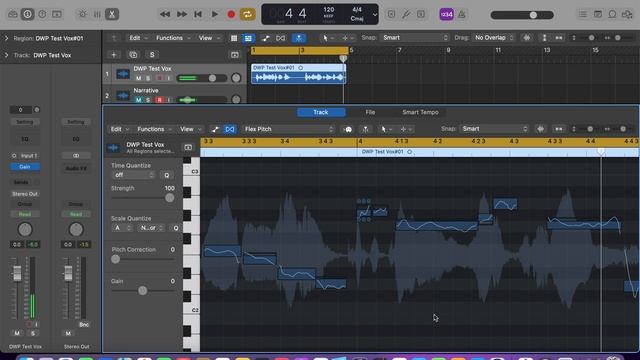Open the tracks area Functions menu
640x360 pixels.
point(173,38)
